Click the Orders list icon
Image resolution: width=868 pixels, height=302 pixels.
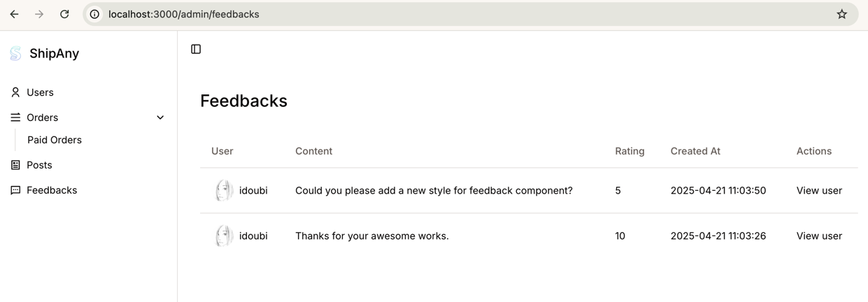coord(15,117)
